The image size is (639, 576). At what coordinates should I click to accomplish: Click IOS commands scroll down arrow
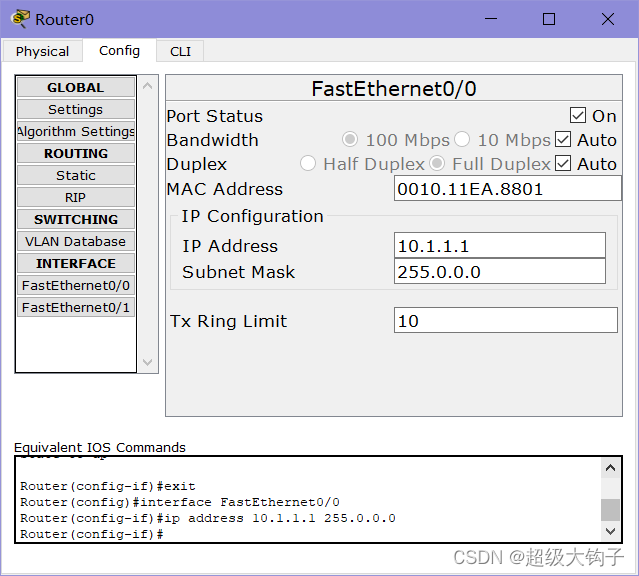[x=610, y=531]
